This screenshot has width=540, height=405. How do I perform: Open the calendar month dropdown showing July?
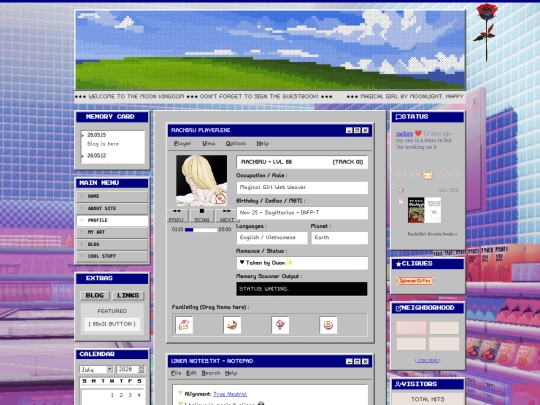(x=96, y=370)
